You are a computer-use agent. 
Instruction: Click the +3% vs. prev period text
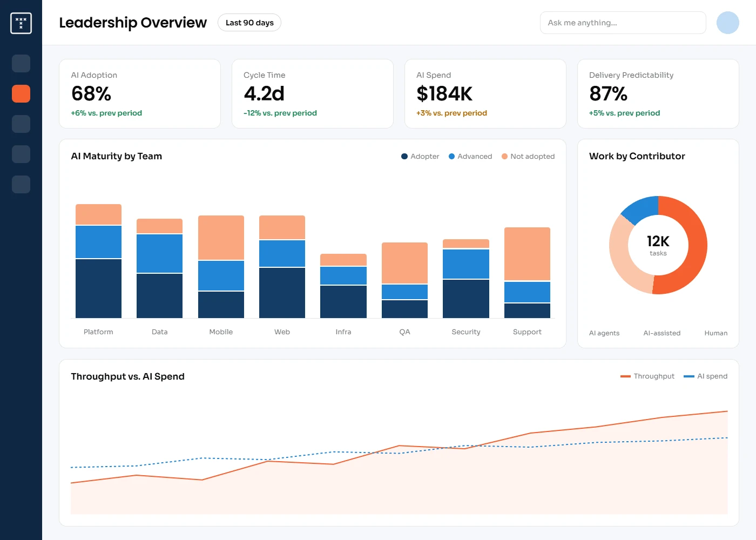[x=451, y=113]
